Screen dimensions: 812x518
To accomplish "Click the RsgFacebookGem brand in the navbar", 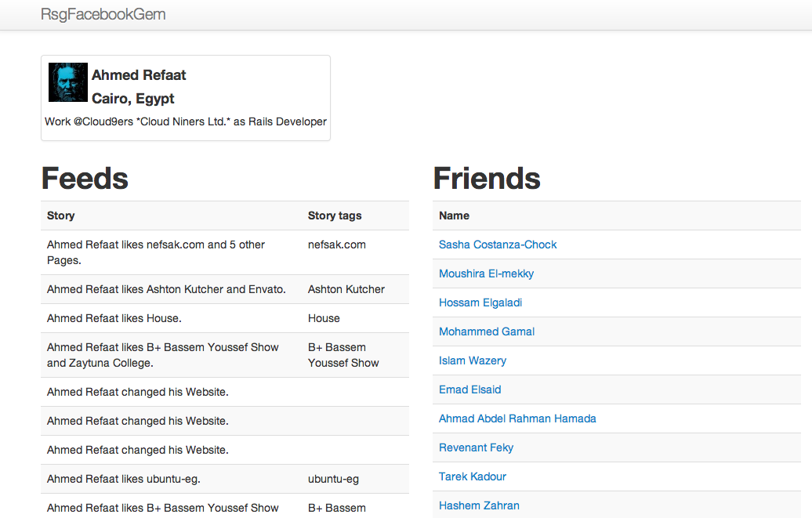I will click(103, 14).
